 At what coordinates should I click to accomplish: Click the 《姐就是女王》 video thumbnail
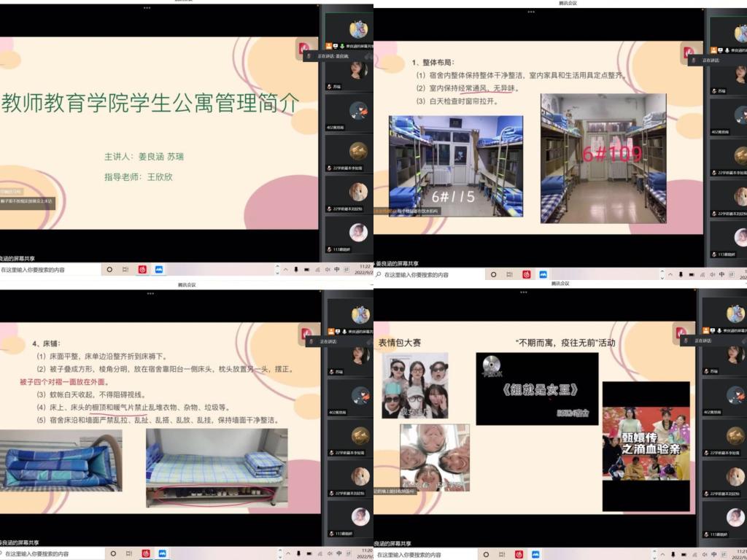(x=537, y=389)
